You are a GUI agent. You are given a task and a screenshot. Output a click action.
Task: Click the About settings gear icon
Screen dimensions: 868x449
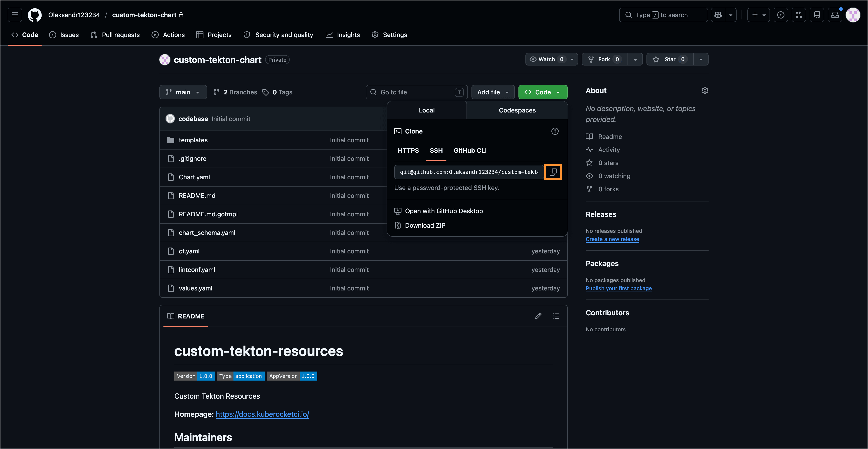pos(705,90)
